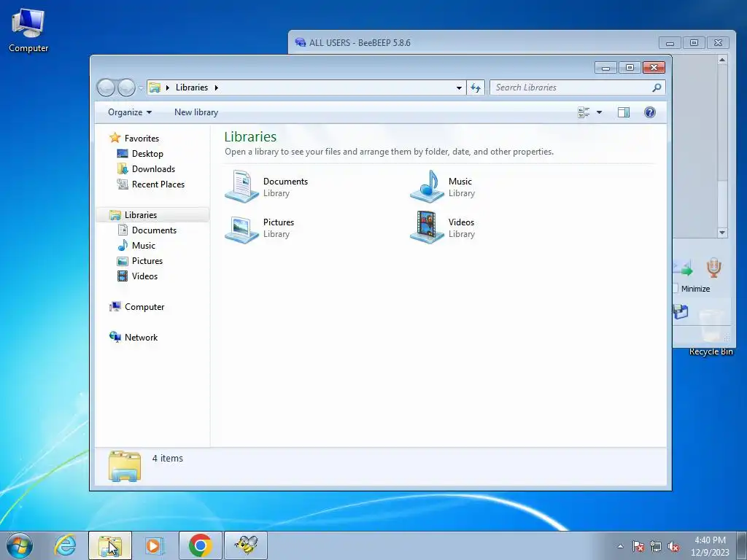The height and width of the screenshot is (560, 747).
Task: Create a New library
Action: click(x=196, y=112)
